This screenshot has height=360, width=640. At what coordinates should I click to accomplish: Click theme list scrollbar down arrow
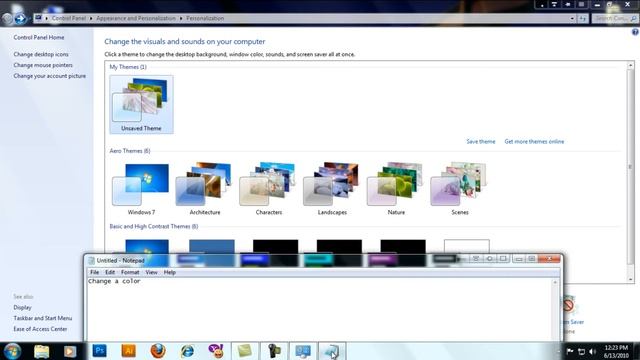click(x=631, y=279)
